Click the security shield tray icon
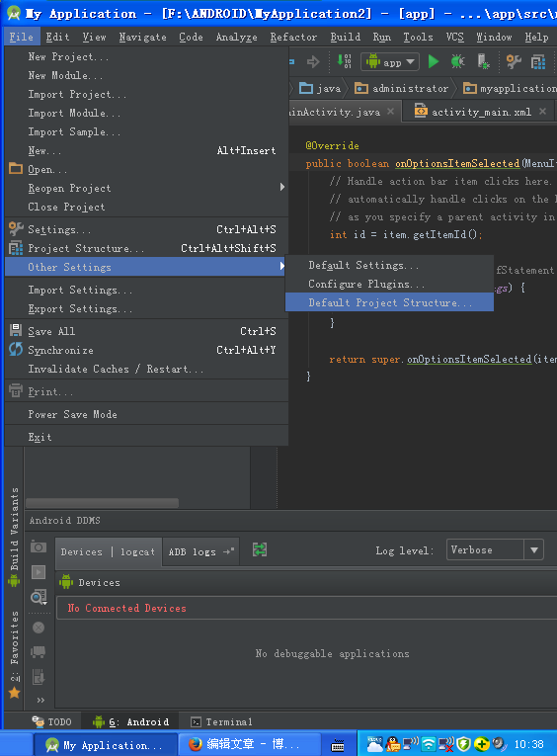Image resolution: width=557 pixels, height=756 pixels. click(463, 744)
